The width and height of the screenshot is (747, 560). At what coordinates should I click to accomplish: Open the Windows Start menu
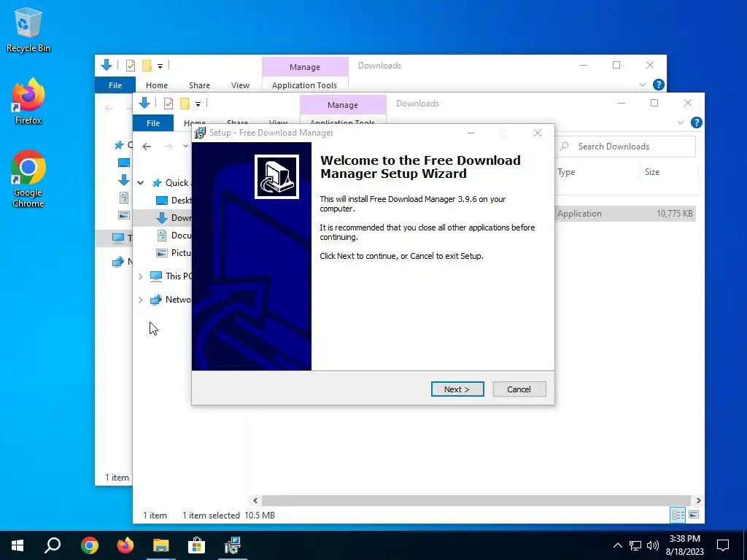18,545
